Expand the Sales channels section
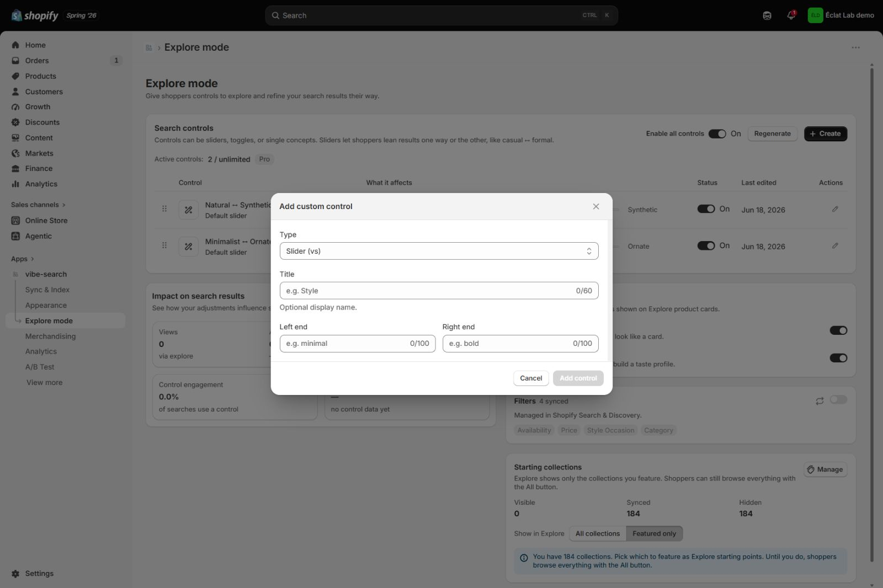This screenshot has width=883, height=588. click(x=38, y=205)
